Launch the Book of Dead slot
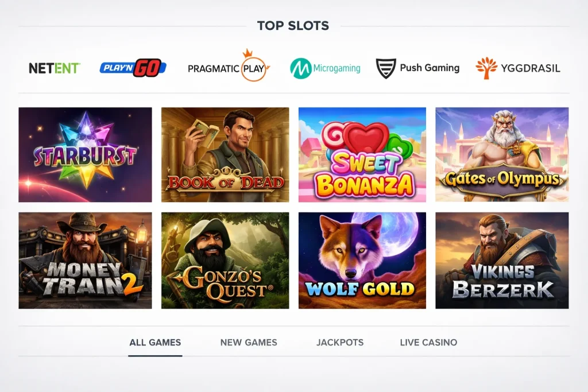 [225, 154]
